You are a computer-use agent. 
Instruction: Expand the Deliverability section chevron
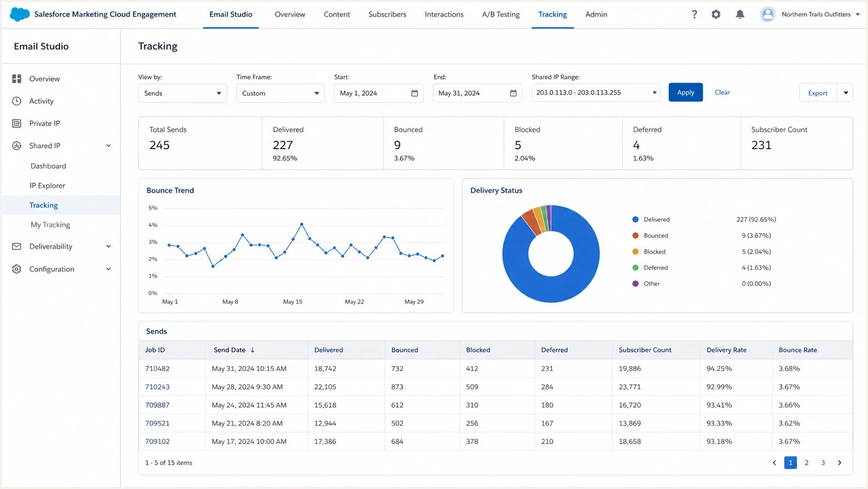(108, 246)
